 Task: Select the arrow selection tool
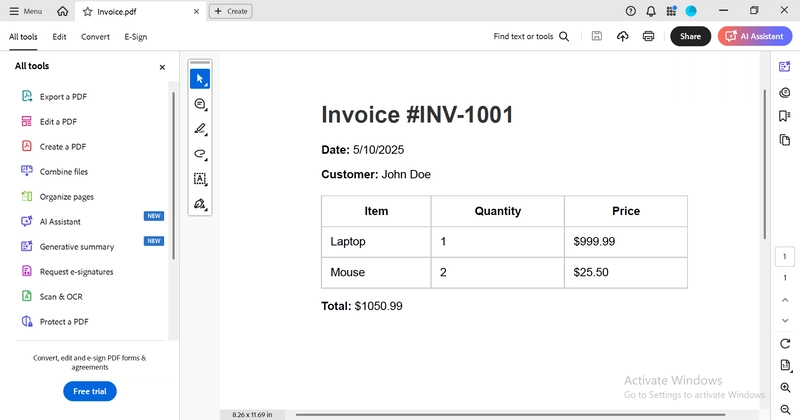coord(200,79)
